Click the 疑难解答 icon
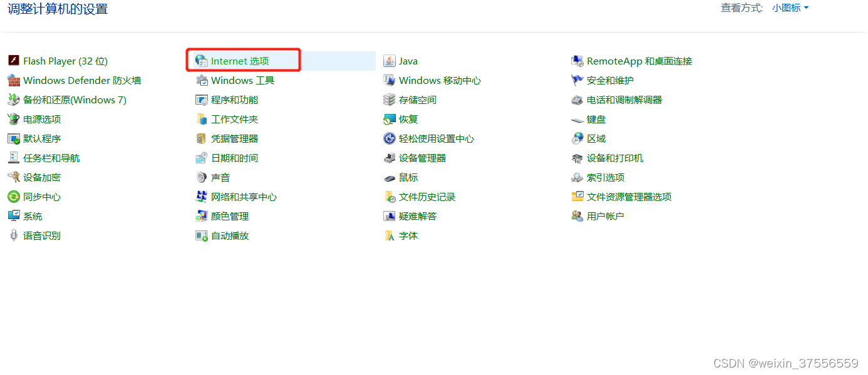The width and height of the screenshot is (868, 375). [389, 216]
